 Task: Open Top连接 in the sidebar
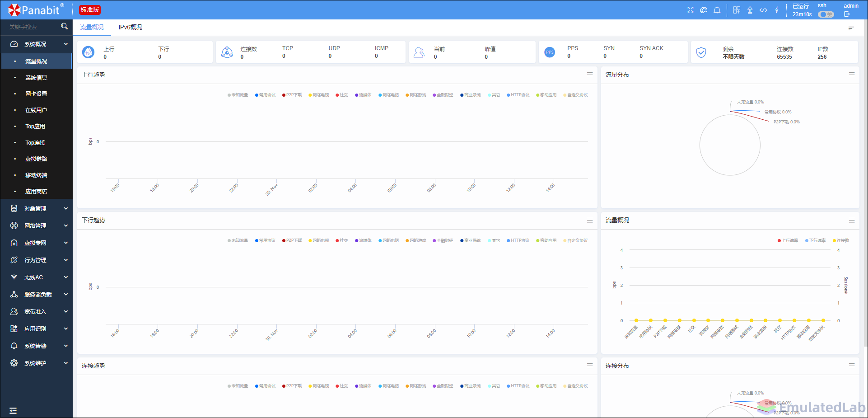pyautogui.click(x=36, y=142)
